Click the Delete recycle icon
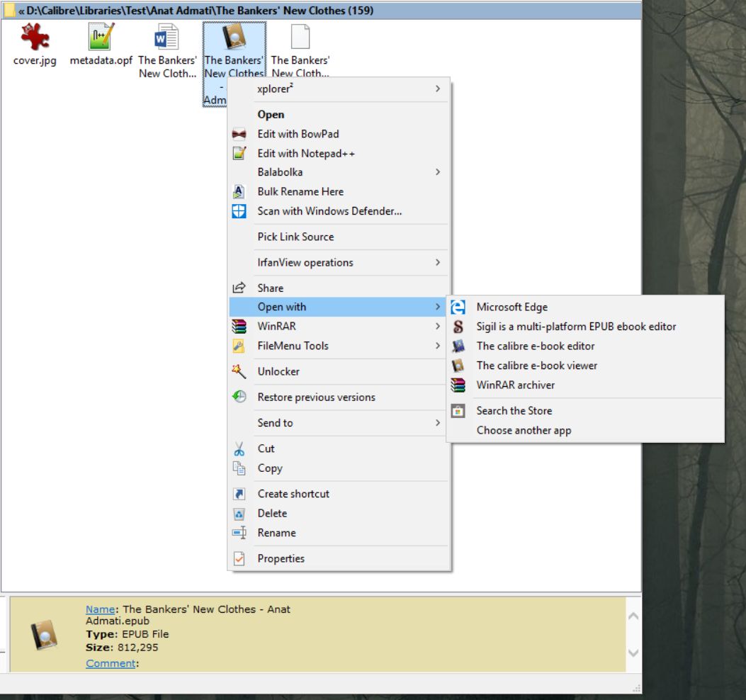The width and height of the screenshot is (746, 700). point(239,514)
